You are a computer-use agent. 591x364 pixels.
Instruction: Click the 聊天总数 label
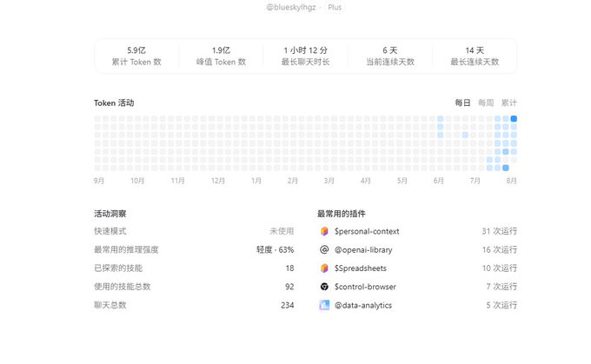[x=110, y=305]
